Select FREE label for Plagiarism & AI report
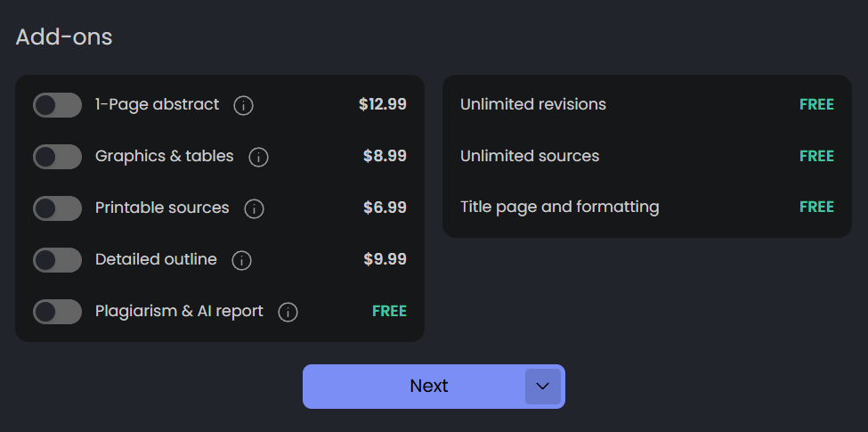 (x=389, y=311)
